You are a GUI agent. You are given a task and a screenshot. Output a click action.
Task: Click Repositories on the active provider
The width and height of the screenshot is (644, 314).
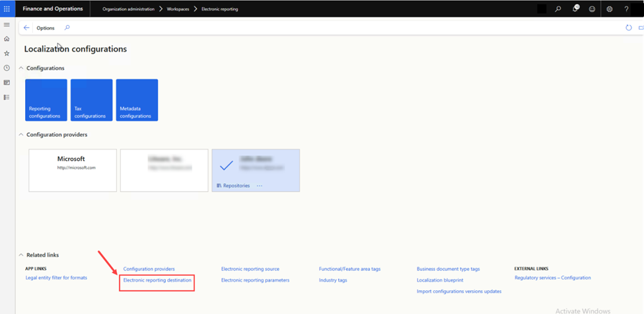236,186
